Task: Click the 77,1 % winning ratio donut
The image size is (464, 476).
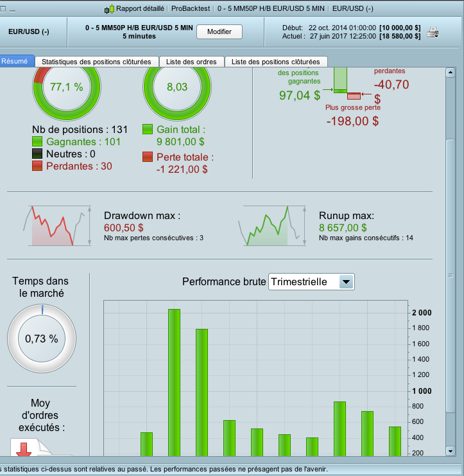Action: tap(67, 87)
